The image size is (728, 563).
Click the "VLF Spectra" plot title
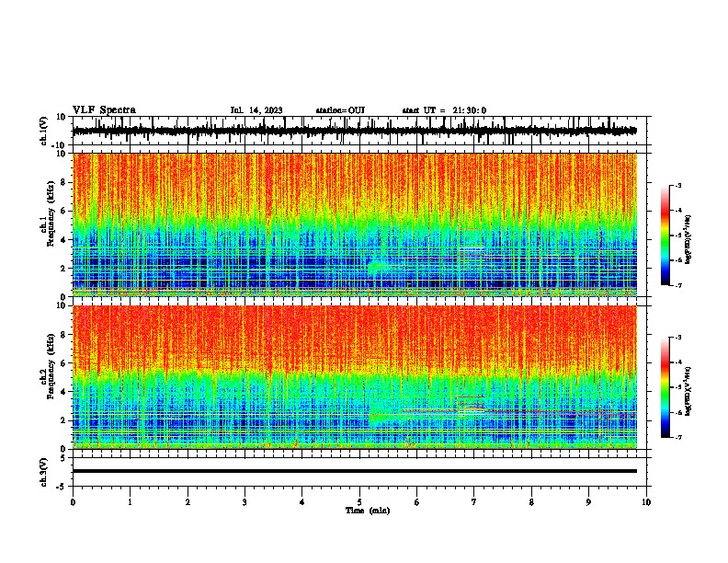[x=104, y=110]
